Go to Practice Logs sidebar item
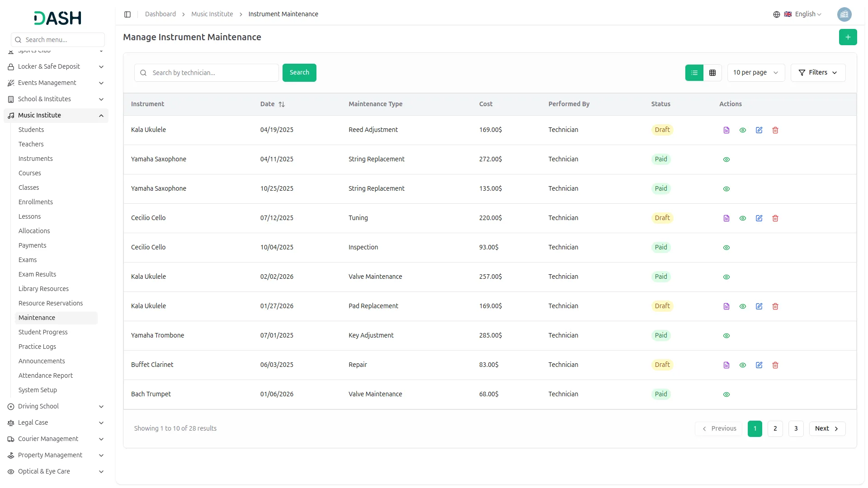Screen dimensions: 868x488 38,347
